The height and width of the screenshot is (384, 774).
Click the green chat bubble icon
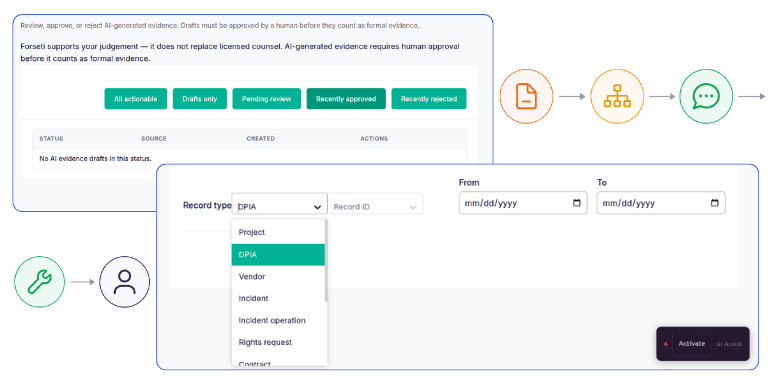pyautogui.click(x=706, y=96)
